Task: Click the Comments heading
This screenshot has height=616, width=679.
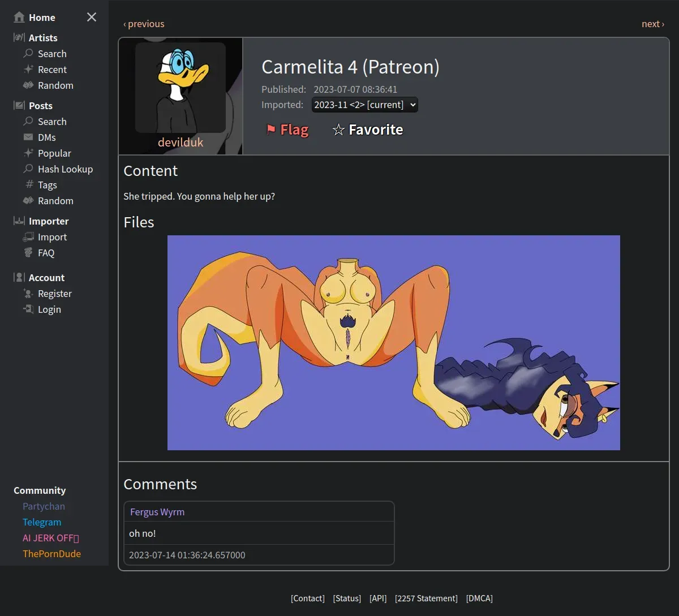Action: tap(160, 484)
